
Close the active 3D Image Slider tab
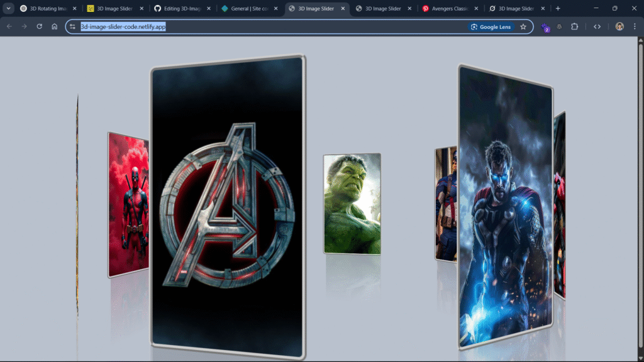343,8
